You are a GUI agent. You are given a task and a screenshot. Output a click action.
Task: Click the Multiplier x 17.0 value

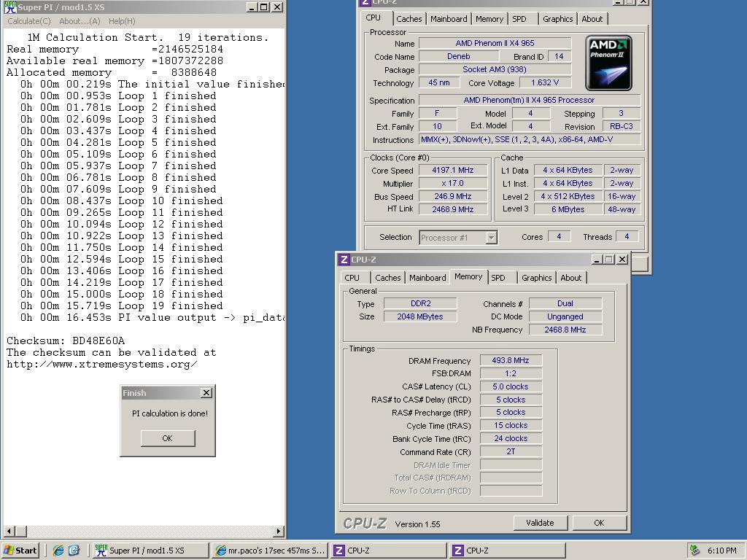[x=453, y=183]
